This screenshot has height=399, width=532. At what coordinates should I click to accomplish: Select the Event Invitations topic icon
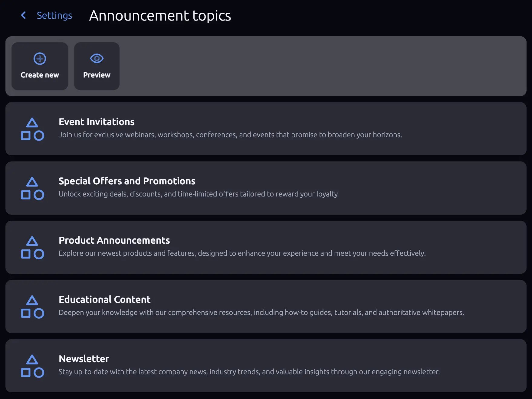(x=33, y=129)
